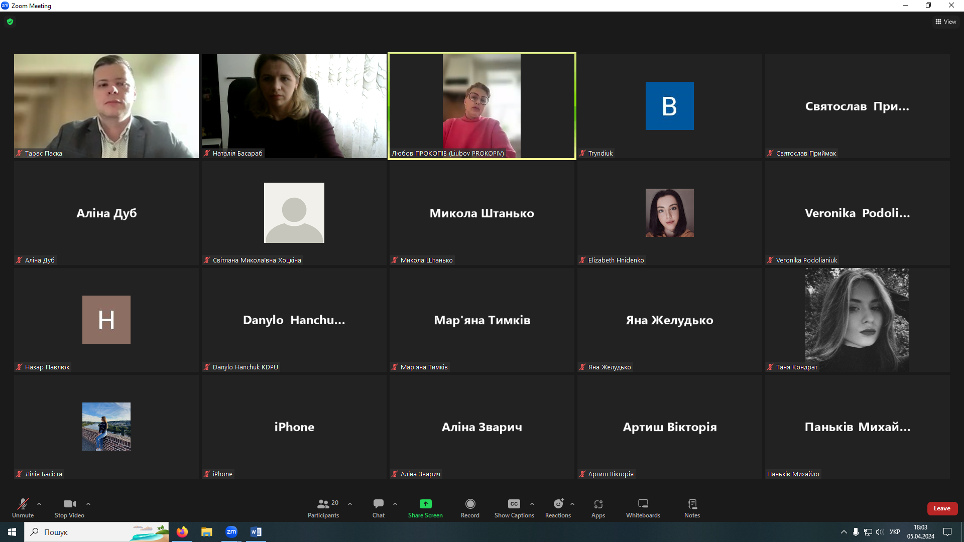Select Elizabeth Hnidenko's video tile
The height and width of the screenshot is (542, 964).
tap(669, 213)
